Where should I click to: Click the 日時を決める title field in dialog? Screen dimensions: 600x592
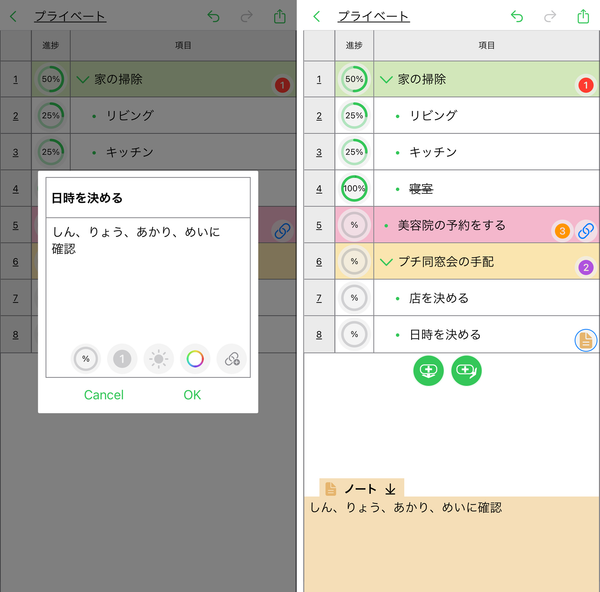pyautogui.click(x=148, y=198)
